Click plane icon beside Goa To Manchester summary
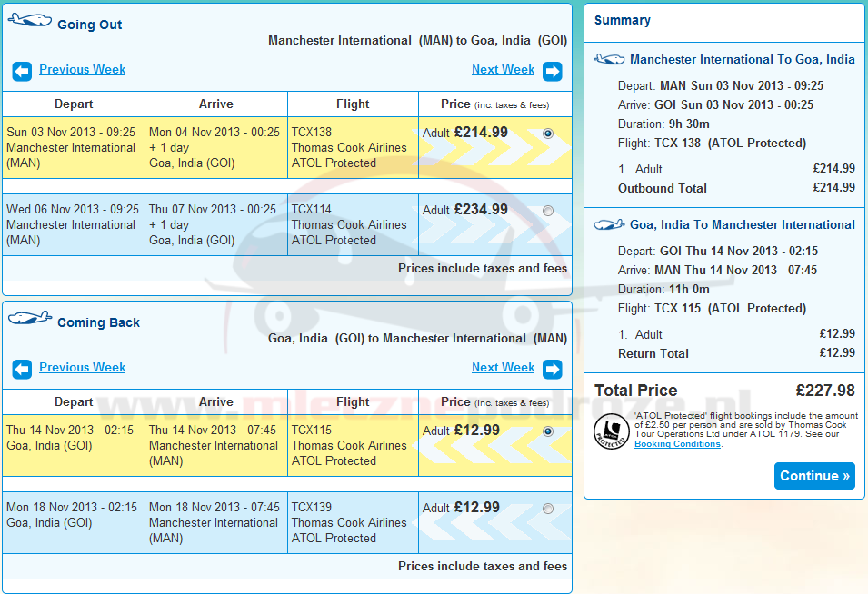The image size is (868, 594). tap(609, 224)
